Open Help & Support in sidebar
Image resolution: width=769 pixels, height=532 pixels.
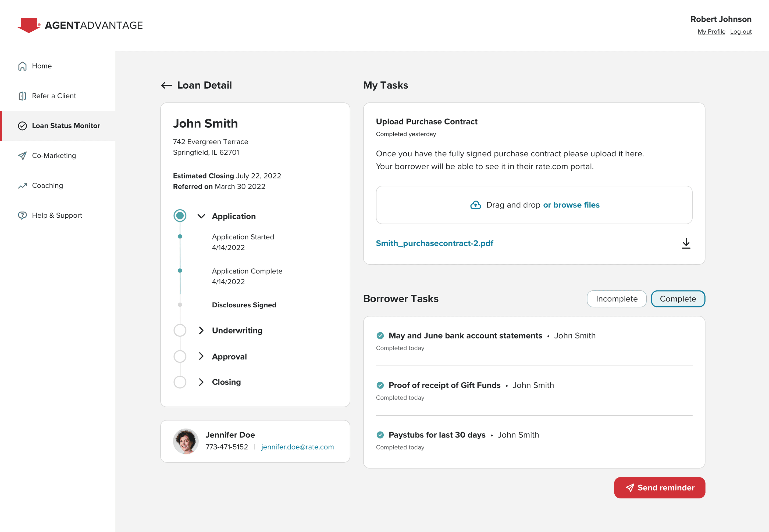click(x=58, y=215)
